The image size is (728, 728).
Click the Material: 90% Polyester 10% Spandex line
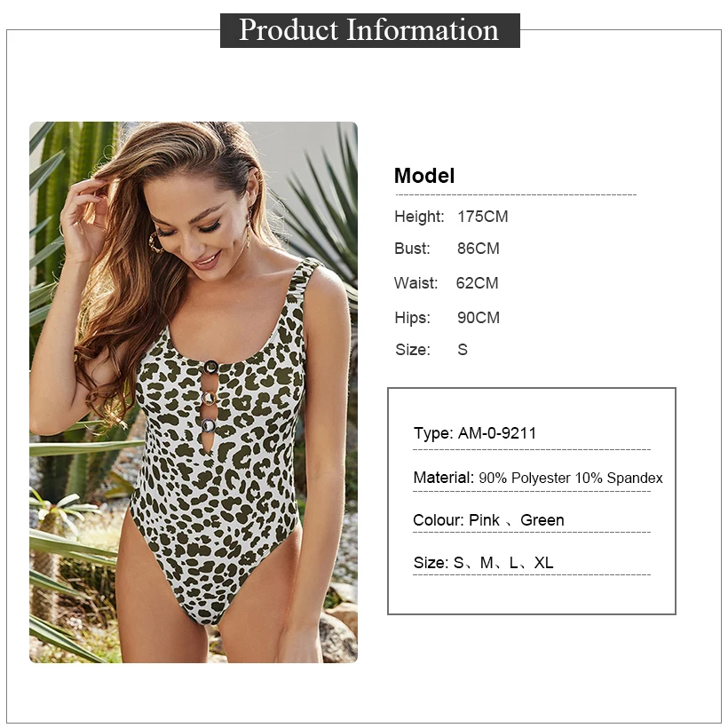538,478
